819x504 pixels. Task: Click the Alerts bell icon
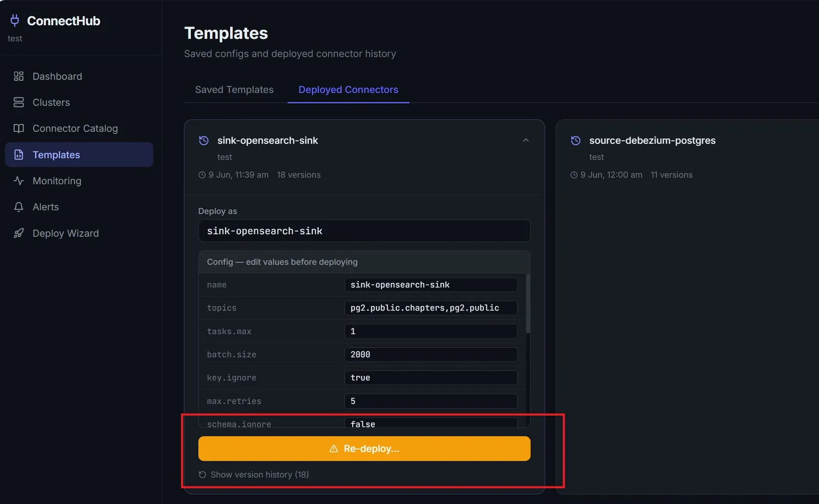[x=19, y=207]
